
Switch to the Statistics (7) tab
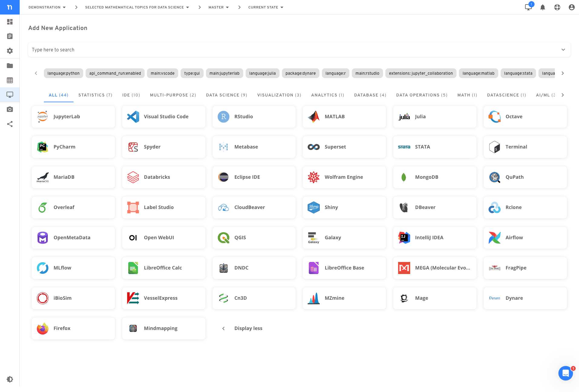click(95, 95)
